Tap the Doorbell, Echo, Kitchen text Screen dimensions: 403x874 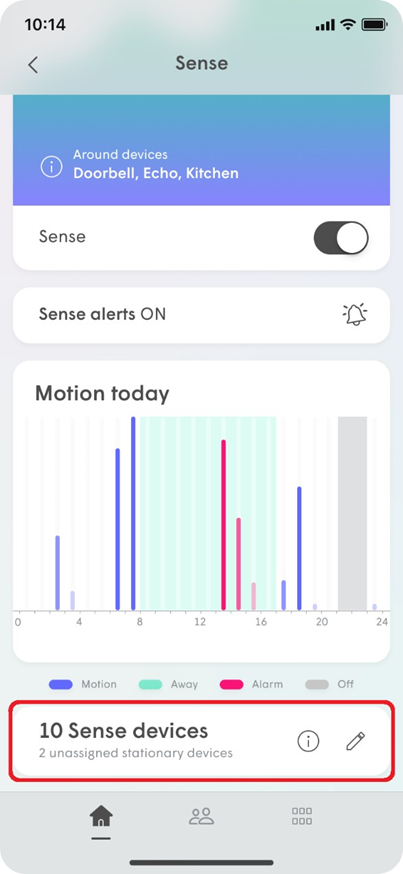tap(156, 173)
